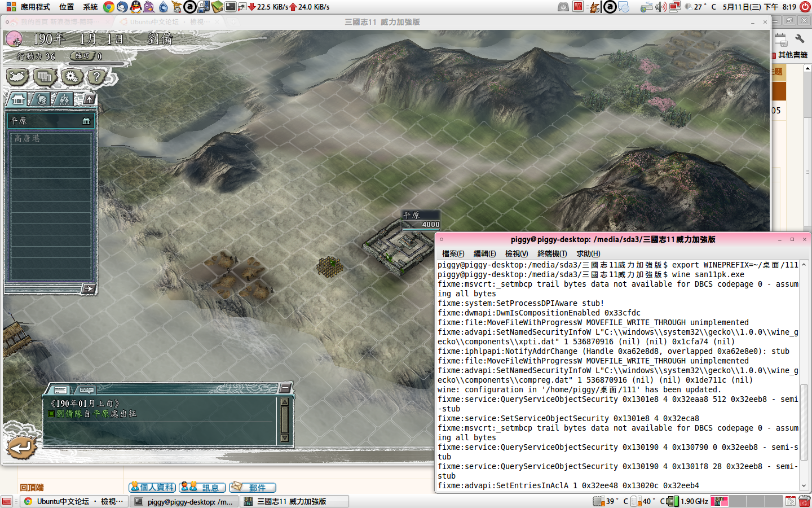The height and width of the screenshot is (508, 812).
Task: Click the terminal scrollbar down arrow
Action: 804,486
